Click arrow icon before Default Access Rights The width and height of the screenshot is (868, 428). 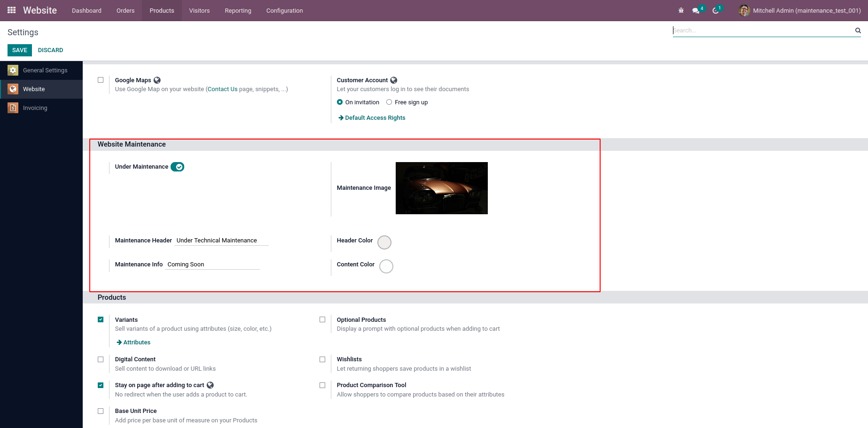point(341,118)
